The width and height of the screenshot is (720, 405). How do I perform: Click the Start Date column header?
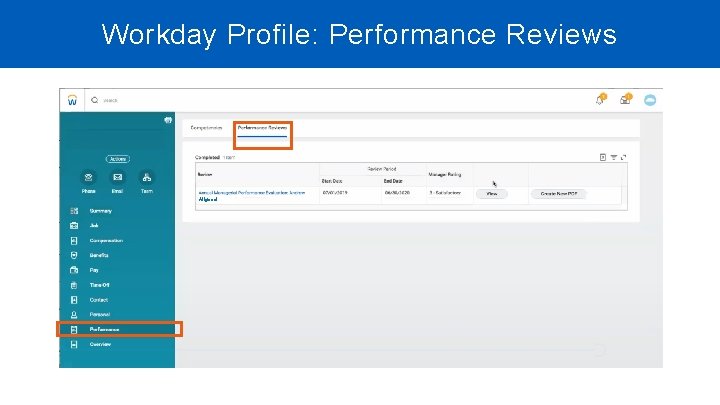coord(332,181)
